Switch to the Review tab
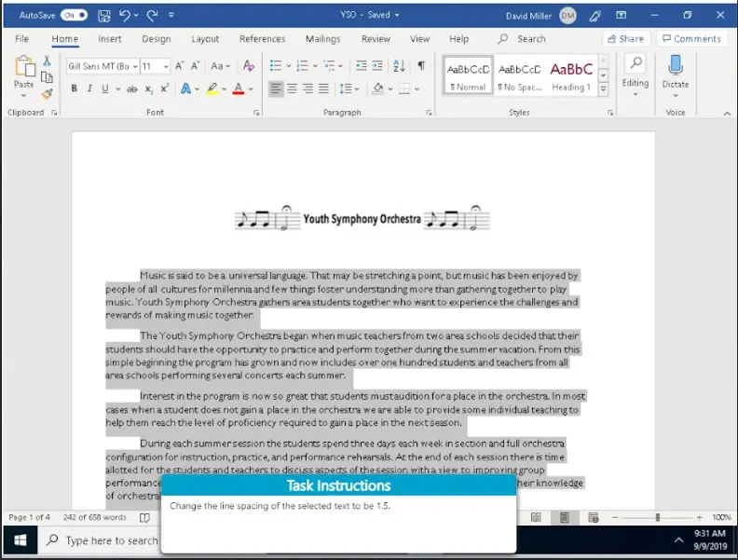Screen dimensions: 738x560 [376, 39]
